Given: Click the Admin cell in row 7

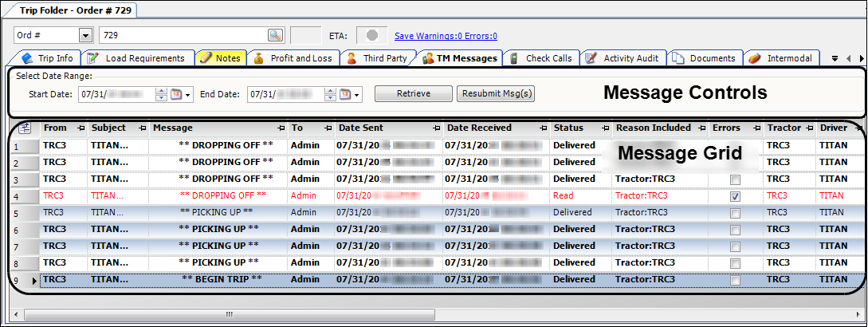Looking at the screenshot, I should (312, 246).
